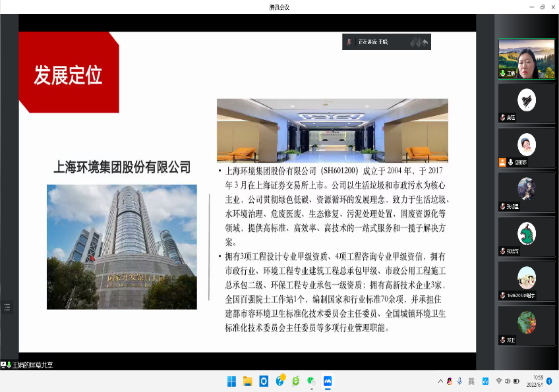Click the battery status icon
Screen dimensions: 559x392
[516, 381]
